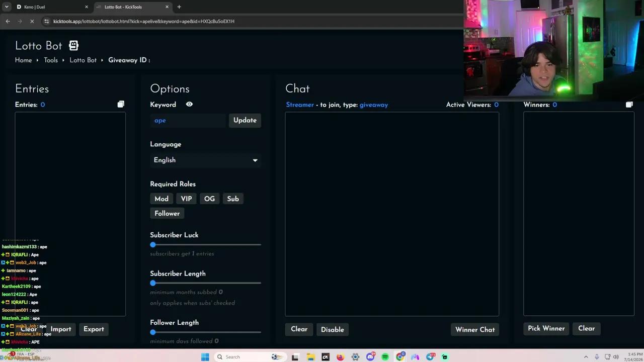Open Discord from the taskbar
644x362 pixels.
tap(371, 357)
